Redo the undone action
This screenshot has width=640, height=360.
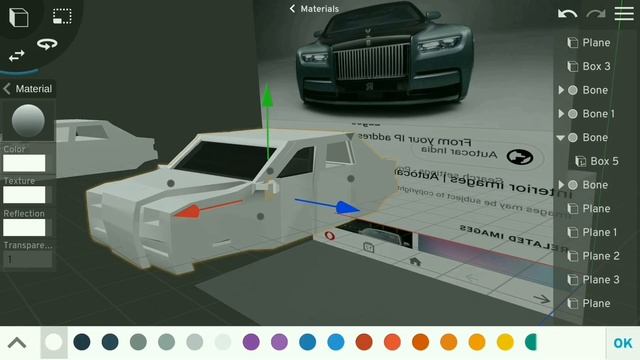coord(596,14)
